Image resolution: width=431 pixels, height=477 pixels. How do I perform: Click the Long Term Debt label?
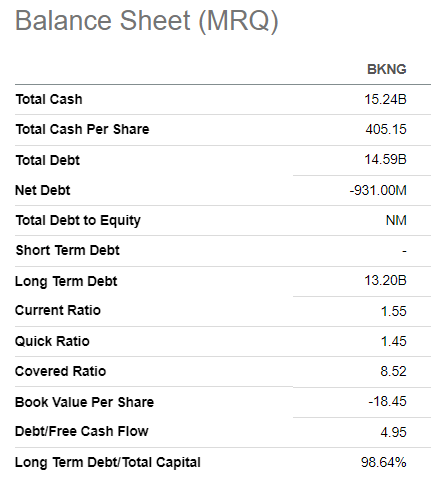coord(66,281)
